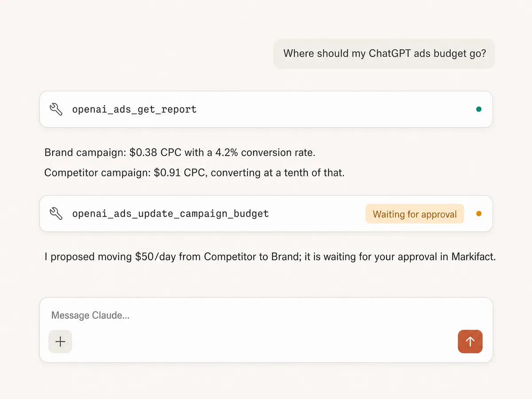Click the openai_ads_get_report tool name text
Screen dimensions: 532x399
point(134,110)
